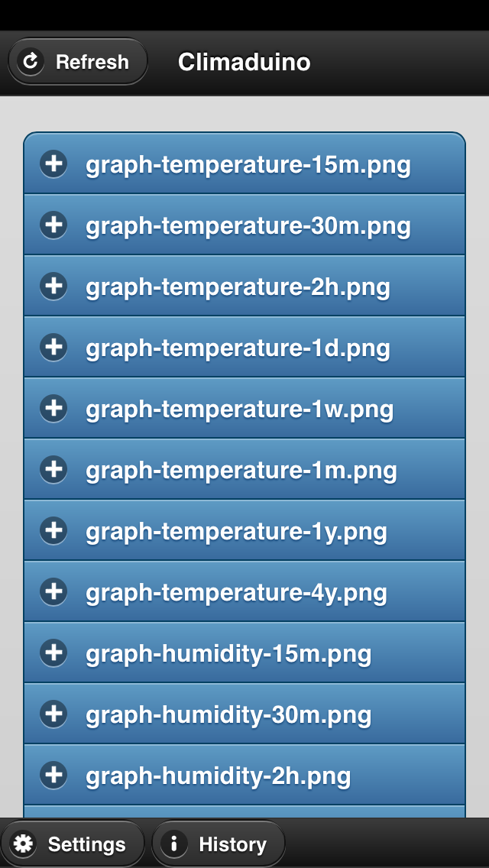
Task: Expand the graph-temperature-1m.png row
Action: click(244, 469)
